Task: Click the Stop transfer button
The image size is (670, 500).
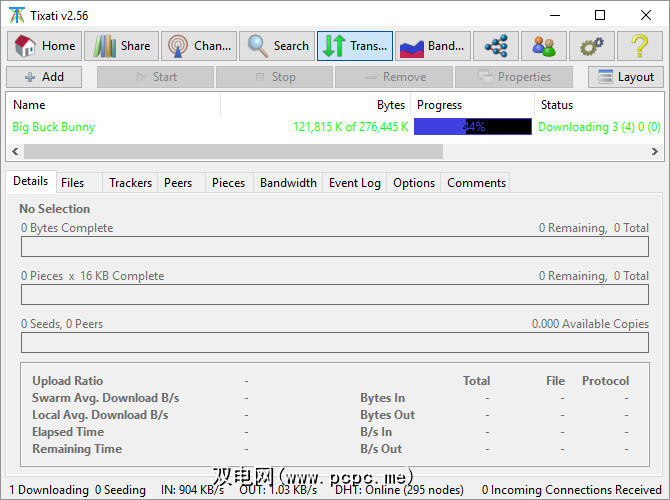Action: 274,77
